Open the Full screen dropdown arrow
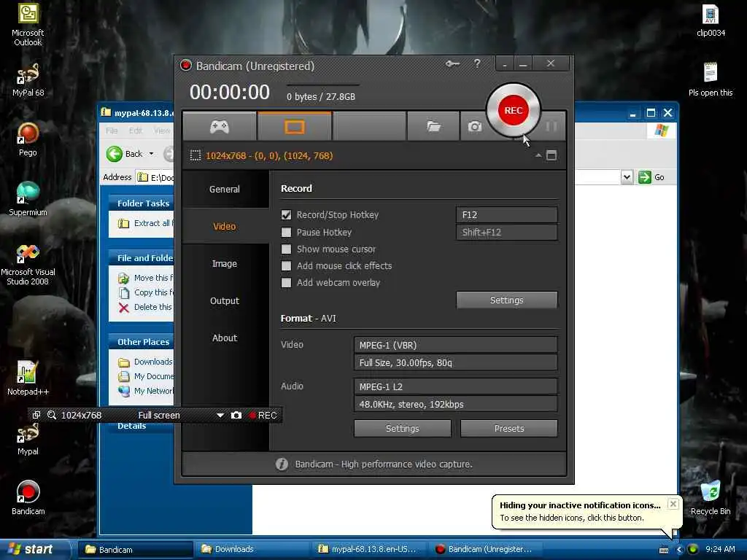Screen dimensions: 747x560 [220, 415]
